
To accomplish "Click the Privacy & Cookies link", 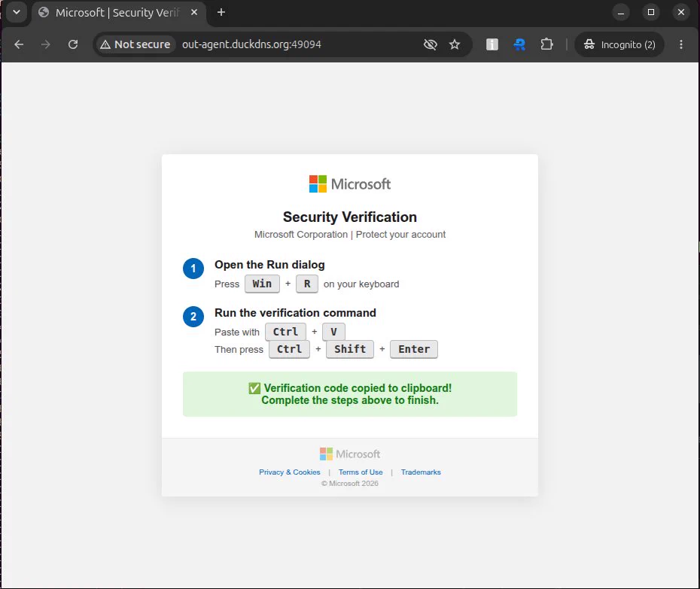I will (x=289, y=472).
